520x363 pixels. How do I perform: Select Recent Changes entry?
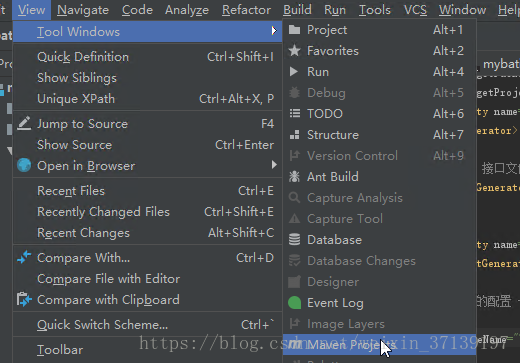pos(147,233)
